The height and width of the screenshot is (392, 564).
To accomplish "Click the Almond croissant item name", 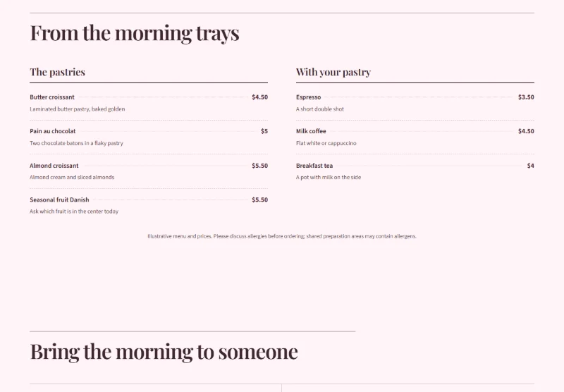I will (54, 166).
